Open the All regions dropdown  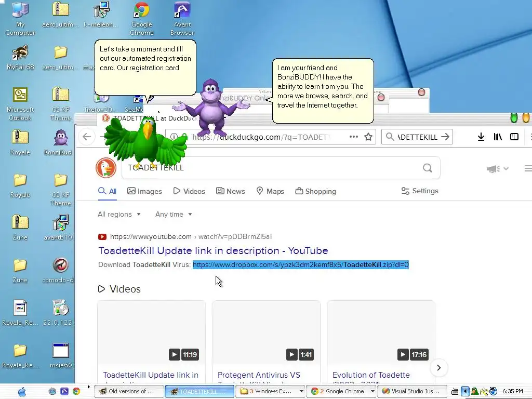(119, 214)
